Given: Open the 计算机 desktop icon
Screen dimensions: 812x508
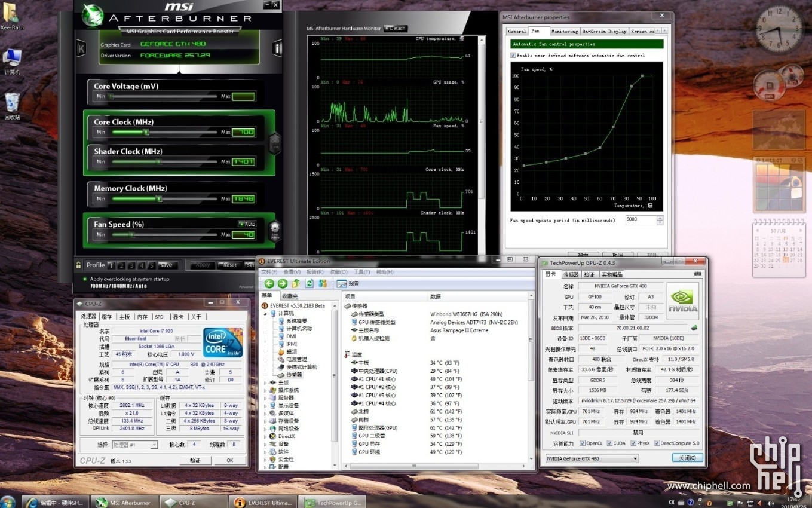Looking at the screenshot, I should [x=12, y=62].
